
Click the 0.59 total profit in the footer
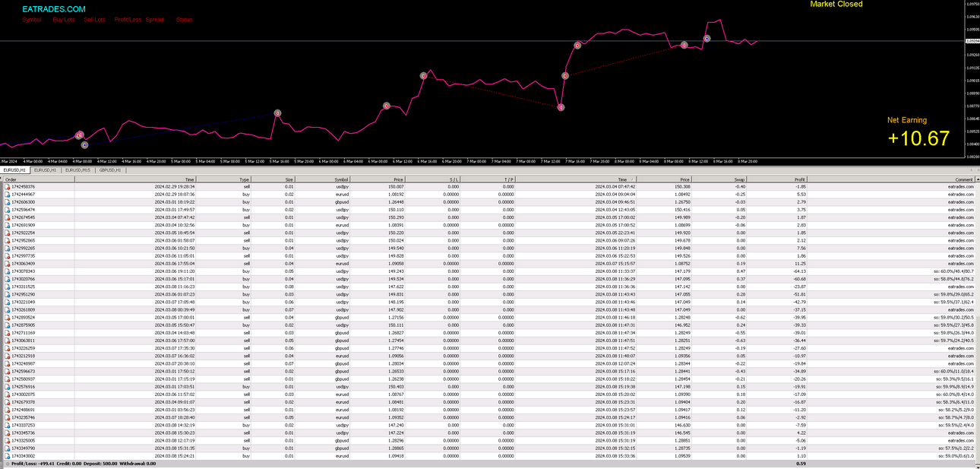[x=801, y=463]
